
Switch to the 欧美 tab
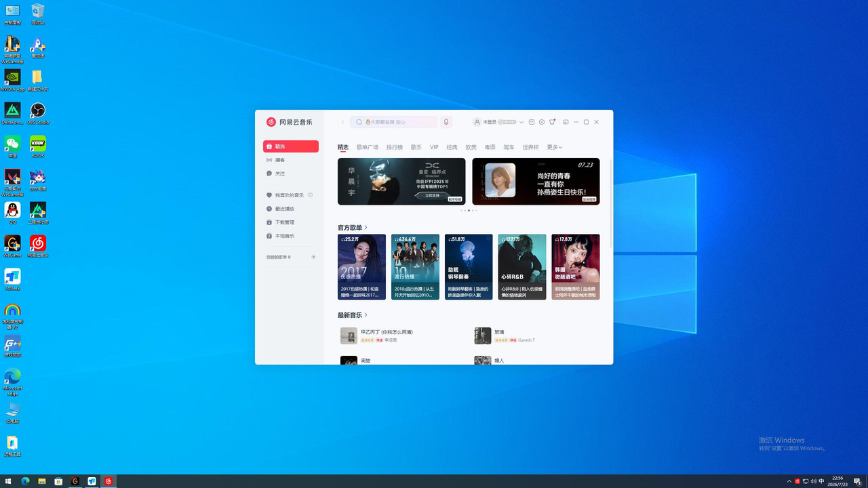[x=471, y=147]
